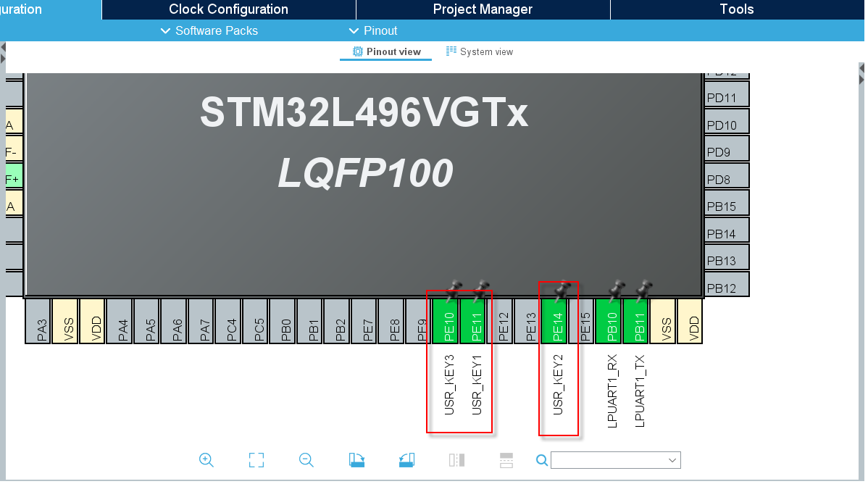This screenshot has width=868, height=484.
Task: Click pin PE12 on bottom row
Action: (x=501, y=322)
